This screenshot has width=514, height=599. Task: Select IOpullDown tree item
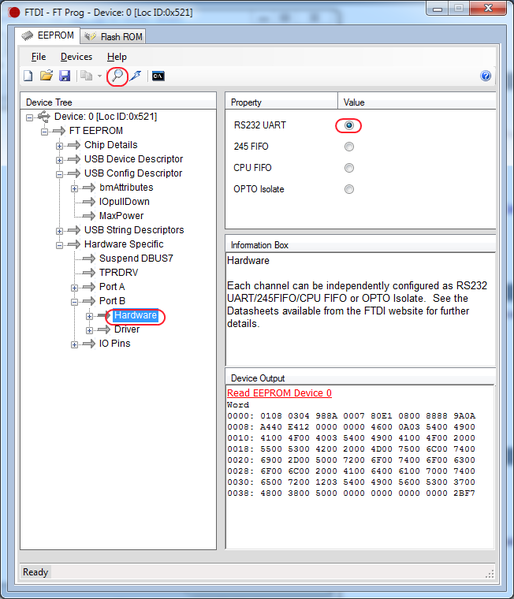tap(124, 201)
